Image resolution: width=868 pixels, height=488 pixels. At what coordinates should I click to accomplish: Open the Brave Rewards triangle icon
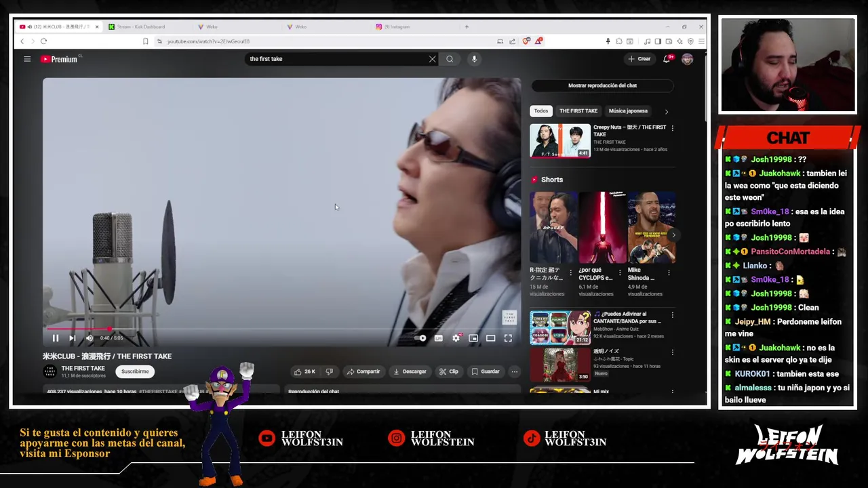click(x=538, y=41)
